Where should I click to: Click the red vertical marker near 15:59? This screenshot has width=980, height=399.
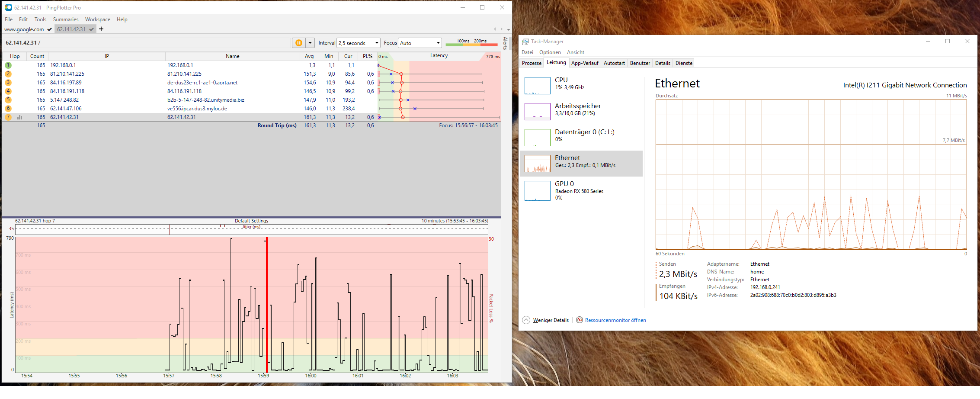(267, 305)
